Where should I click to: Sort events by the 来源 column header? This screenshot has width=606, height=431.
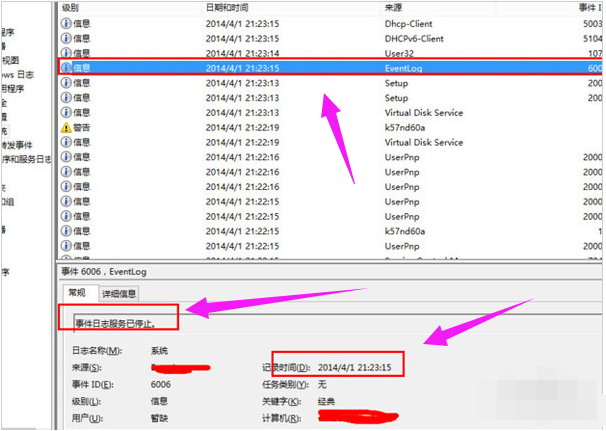[394, 7]
